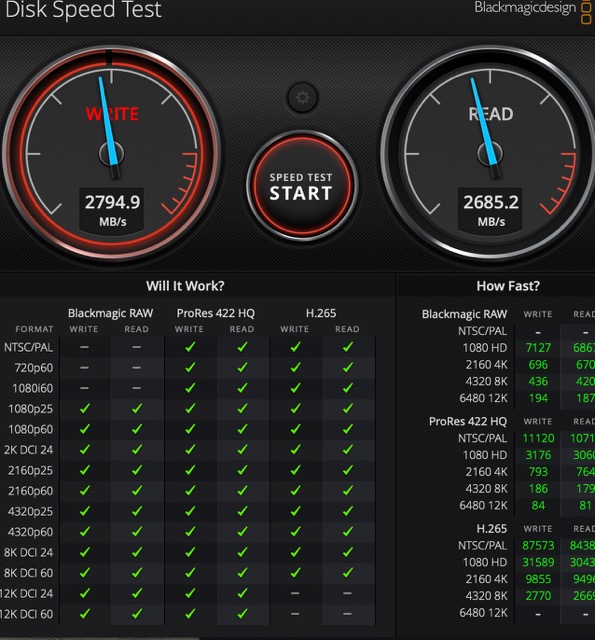The height and width of the screenshot is (640, 595).
Task: Click H.265 heading in Will It Work table
Action: pyautogui.click(x=321, y=313)
